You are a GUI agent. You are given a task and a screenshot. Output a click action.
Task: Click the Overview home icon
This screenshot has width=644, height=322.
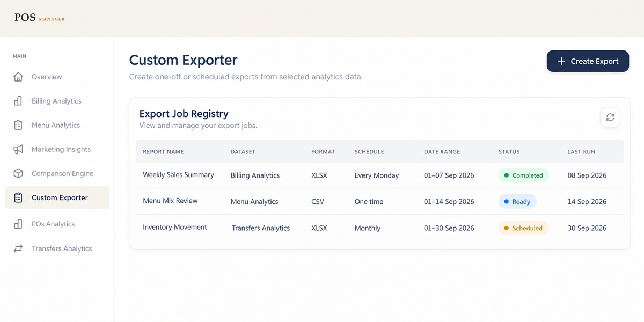click(x=18, y=77)
